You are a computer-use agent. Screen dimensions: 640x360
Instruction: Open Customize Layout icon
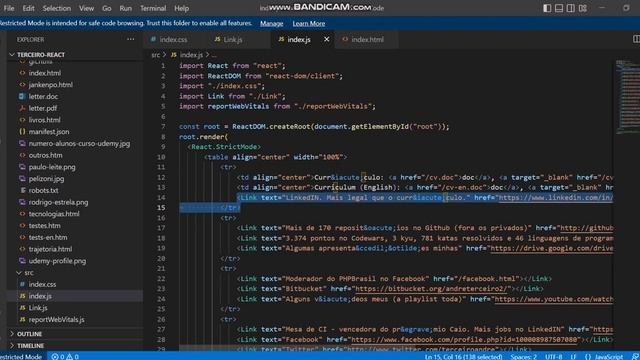(583, 8)
